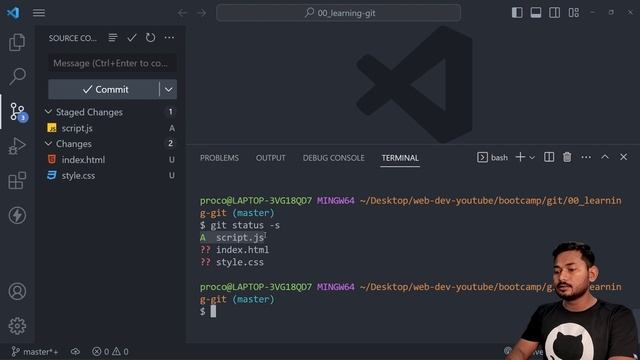Open the Commit button dropdown arrow
The image size is (640, 360).
coord(169,89)
